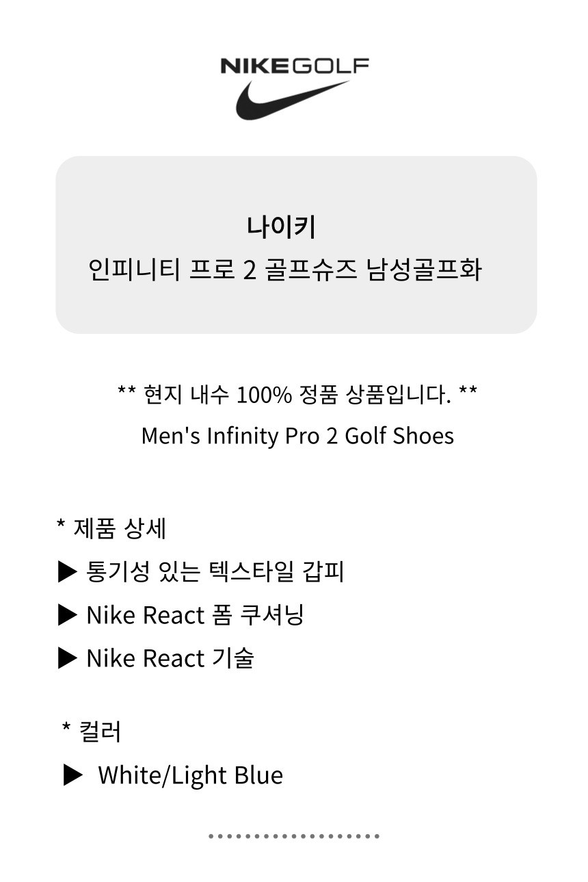Click the 컬러 section heading
This screenshot has width=588, height=882.
[x=92, y=731]
